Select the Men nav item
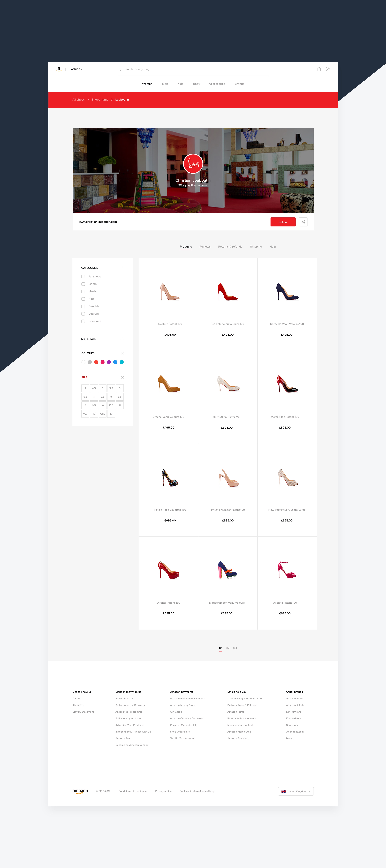 165,84
